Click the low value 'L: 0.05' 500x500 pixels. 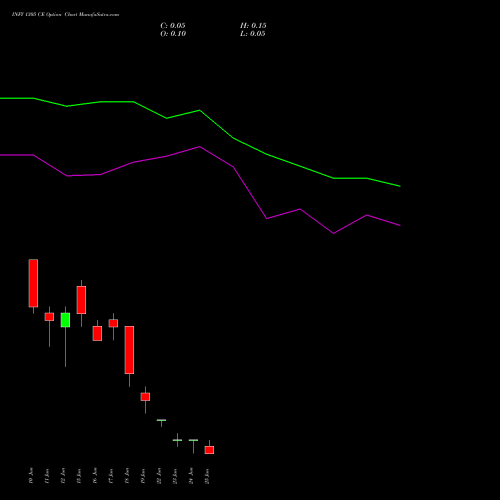pyautogui.click(x=253, y=34)
